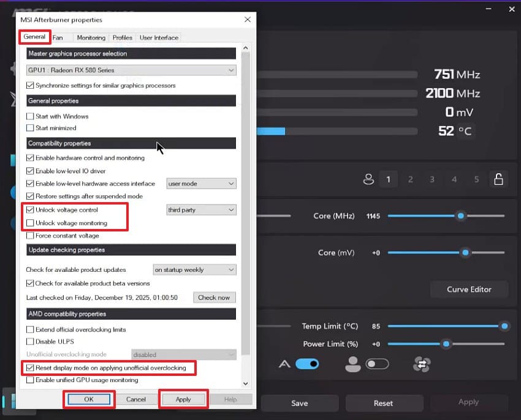Close the MSI Afterburner properties dialog
Viewport: 521px width, 420px height.
coord(248,20)
